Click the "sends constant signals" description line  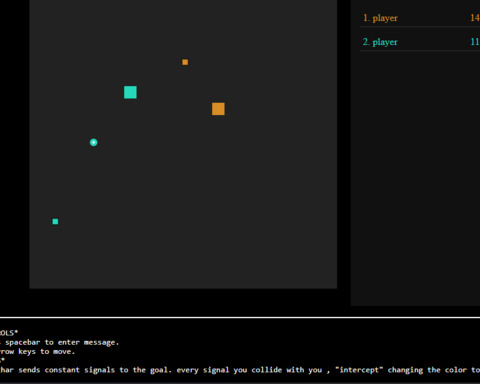(x=240, y=370)
